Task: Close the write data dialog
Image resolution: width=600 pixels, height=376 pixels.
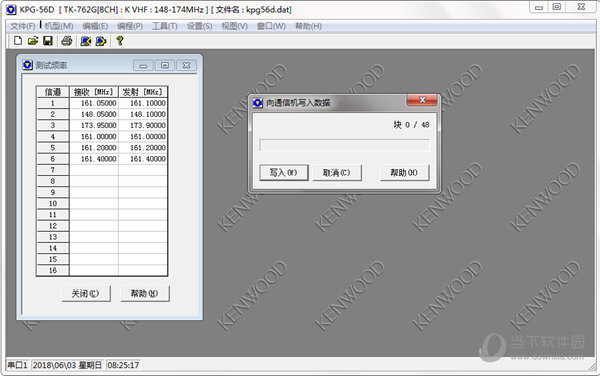Action: (422, 100)
